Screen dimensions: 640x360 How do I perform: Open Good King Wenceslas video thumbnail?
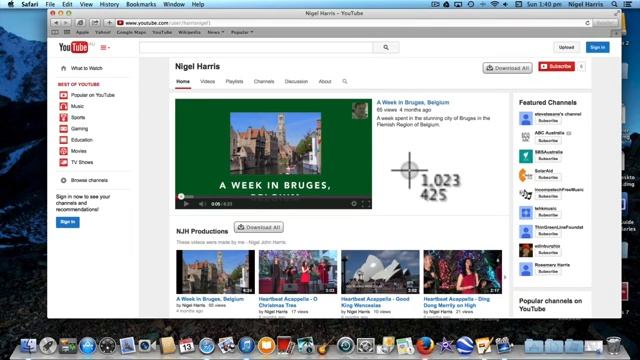[380, 272]
